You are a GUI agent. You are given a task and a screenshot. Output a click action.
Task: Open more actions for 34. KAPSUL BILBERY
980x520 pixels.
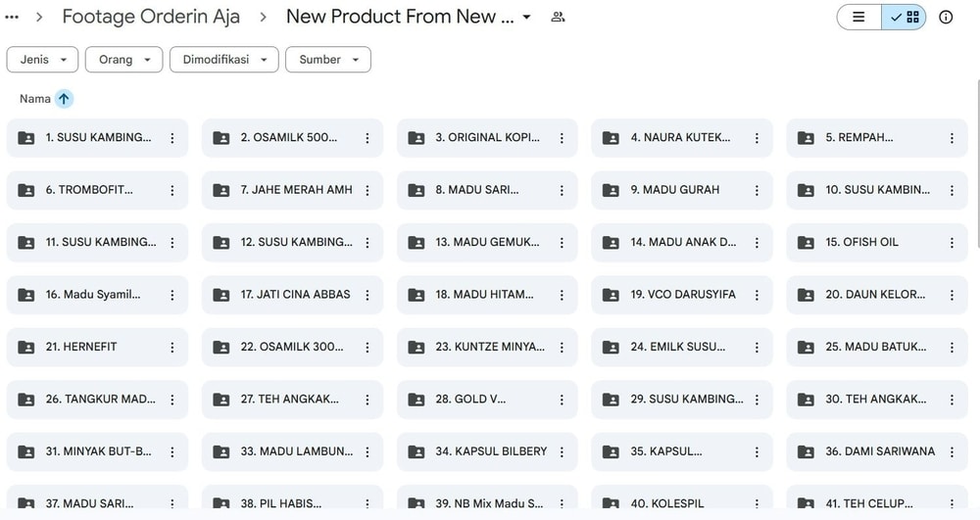(562, 452)
